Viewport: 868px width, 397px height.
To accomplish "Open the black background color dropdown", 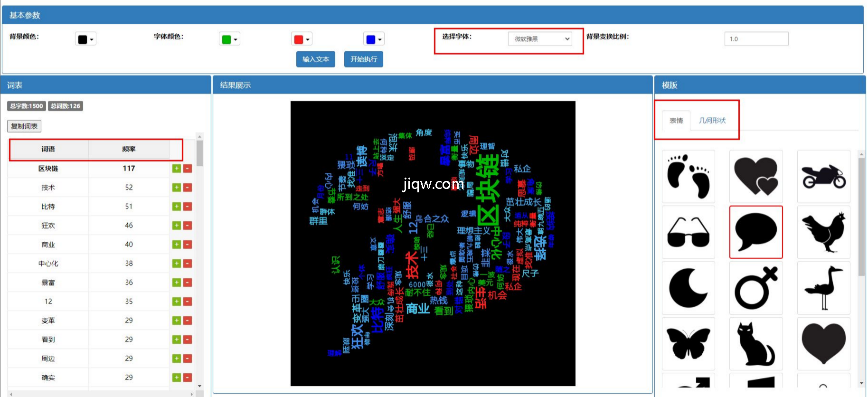I will coord(85,39).
